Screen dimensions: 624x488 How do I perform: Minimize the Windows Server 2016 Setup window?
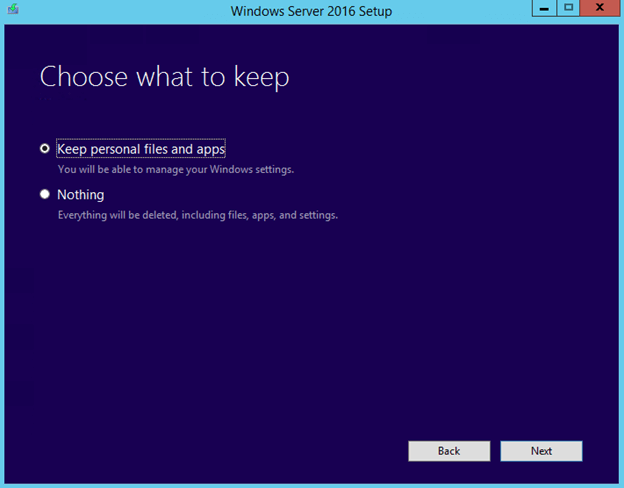544,8
